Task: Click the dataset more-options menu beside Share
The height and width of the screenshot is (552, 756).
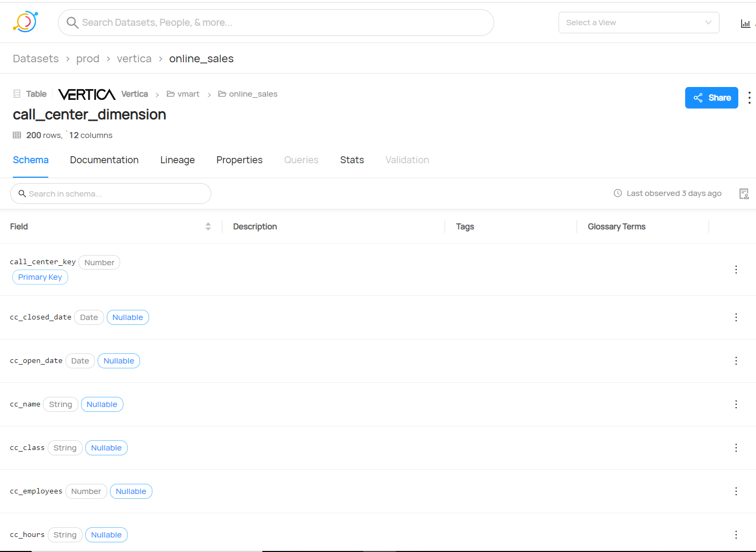Action: coord(749,98)
